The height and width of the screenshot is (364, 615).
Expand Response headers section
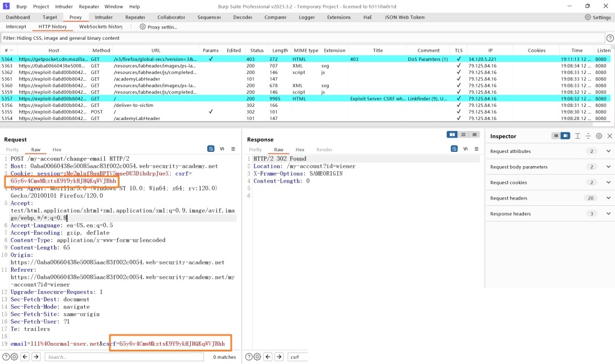(608, 214)
